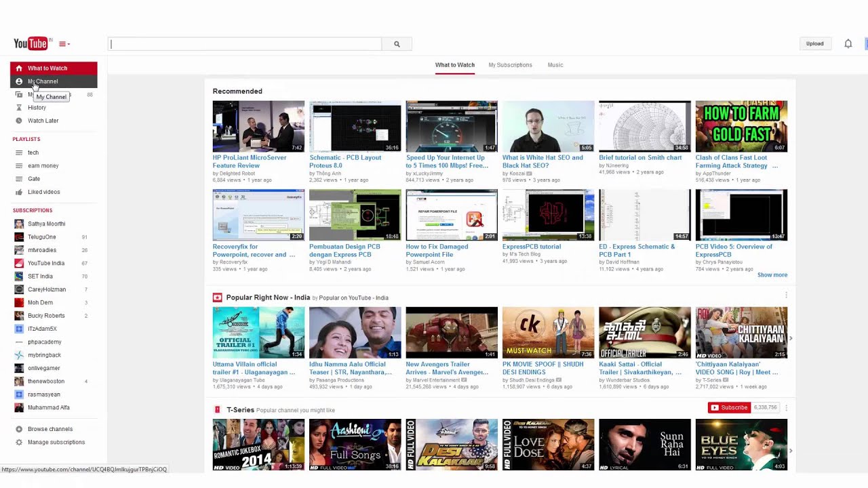This screenshot has width=868, height=488.
Task: Open New Avengers Trailer thumbnail
Action: click(452, 333)
